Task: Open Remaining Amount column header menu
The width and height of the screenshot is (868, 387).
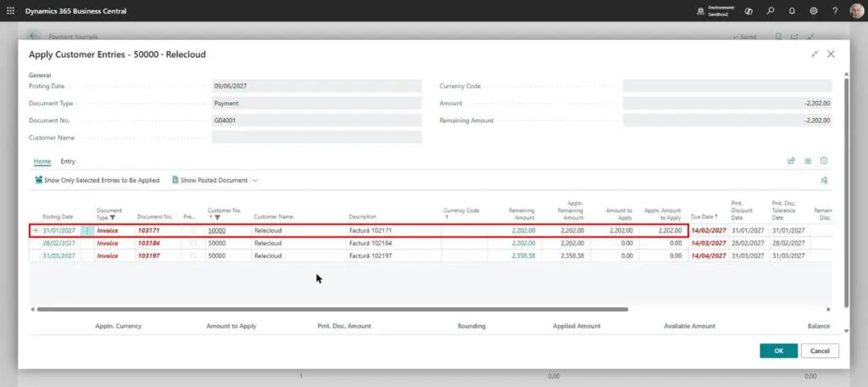Action: (521, 214)
